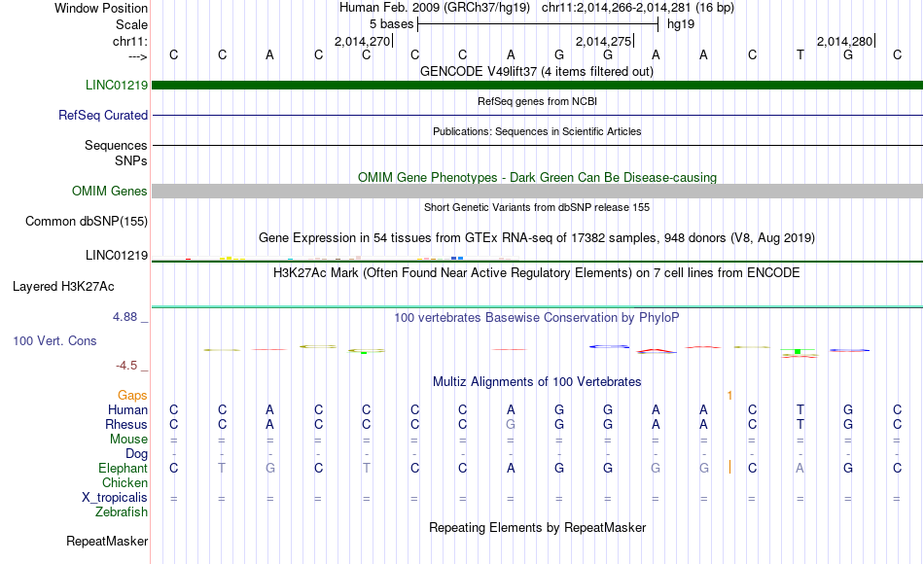Viewport: 924px width, 564px height.
Task: Click the Common dbSNP(155) label
Action: pyautogui.click(x=87, y=221)
